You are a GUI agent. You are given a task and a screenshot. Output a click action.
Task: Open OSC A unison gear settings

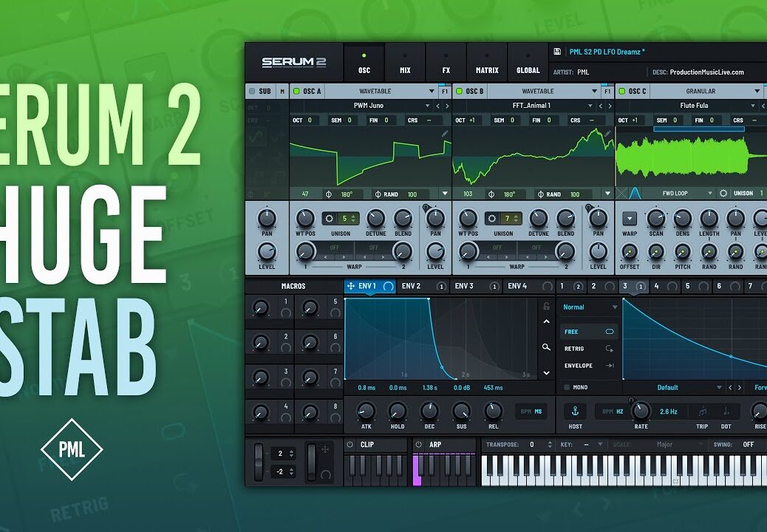(330, 219)
